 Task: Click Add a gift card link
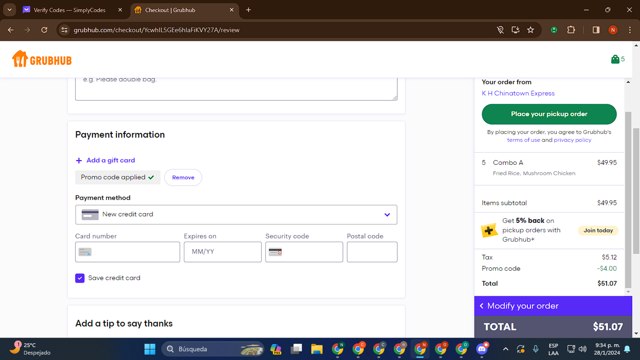click(x=105, y=160)
